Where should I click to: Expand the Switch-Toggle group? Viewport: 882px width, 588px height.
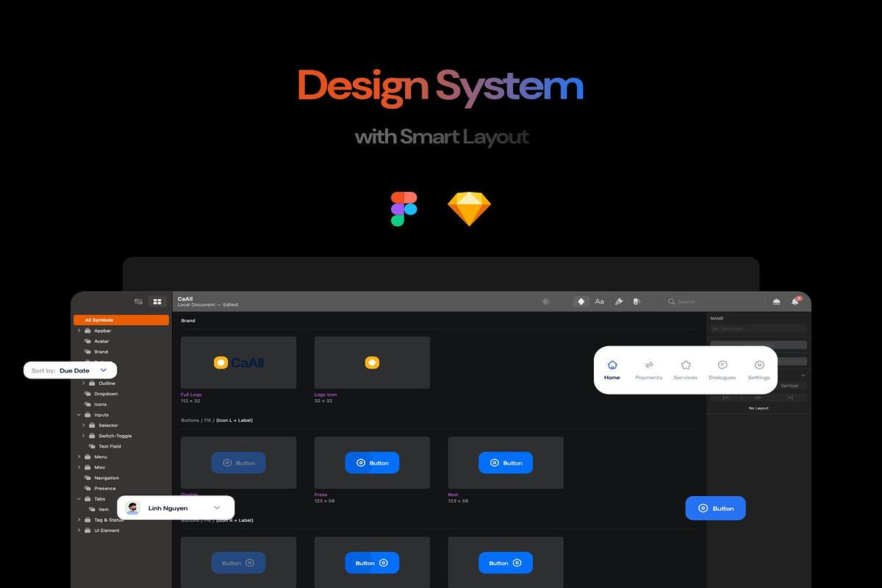tap(84, 436)
